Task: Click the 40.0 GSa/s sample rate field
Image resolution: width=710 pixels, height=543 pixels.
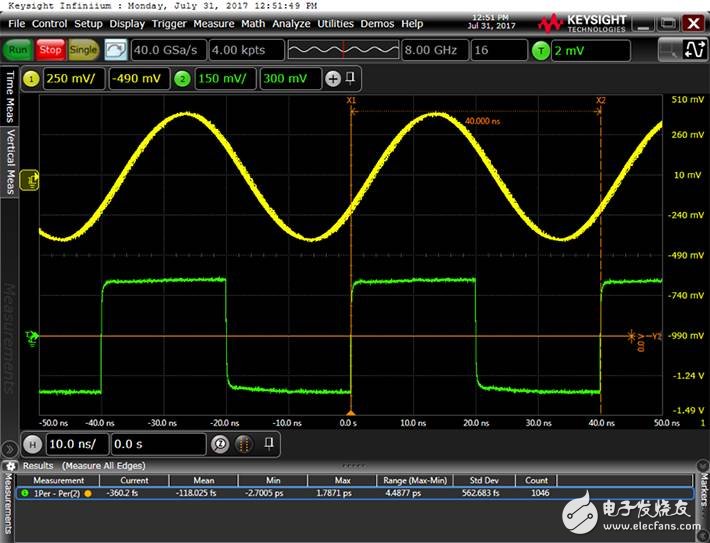Action: click(x=168, y=50)
